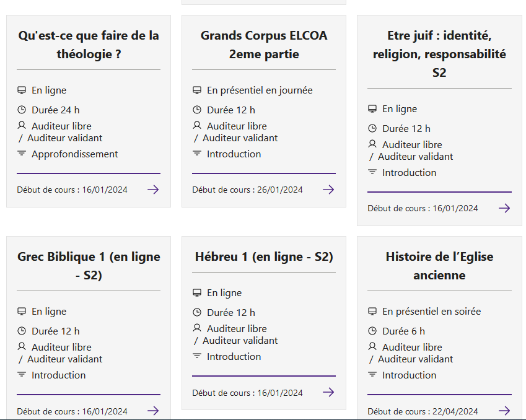The width and height of the screenshot is (526, 420).
Task: Click level filter icon beside Approfondissement
Action: tap(22, 153)
